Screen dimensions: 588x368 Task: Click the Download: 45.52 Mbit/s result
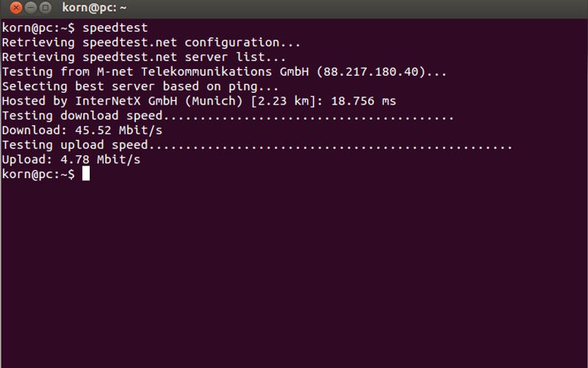(82, 130)
